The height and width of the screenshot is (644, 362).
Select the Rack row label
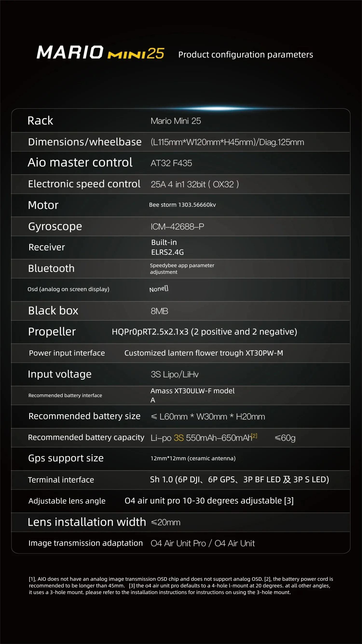click(40, 121)
